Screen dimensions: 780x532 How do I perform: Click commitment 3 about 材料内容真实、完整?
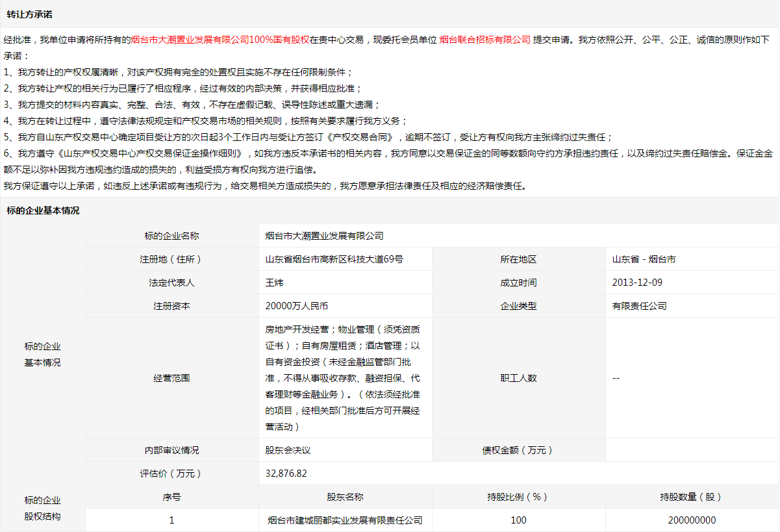point(192,104)
